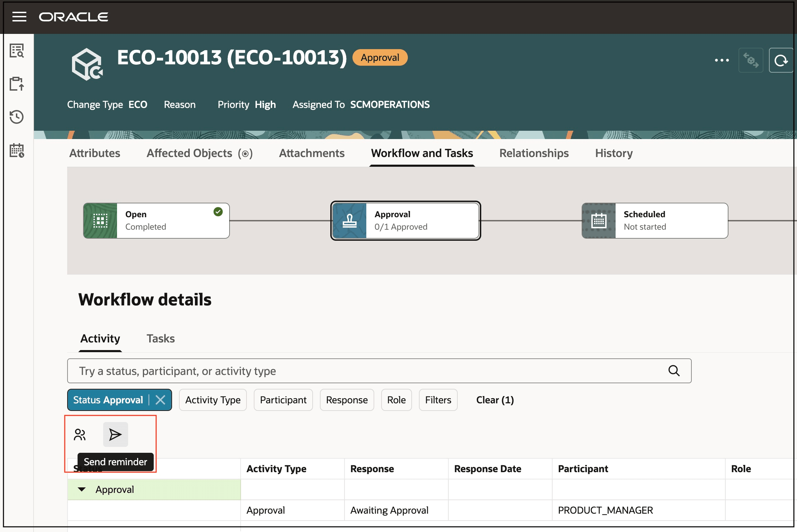Screen dimensions: 797x532
Task: Click the Send reminder paper plane icon
Action: [x=115, y=434]
